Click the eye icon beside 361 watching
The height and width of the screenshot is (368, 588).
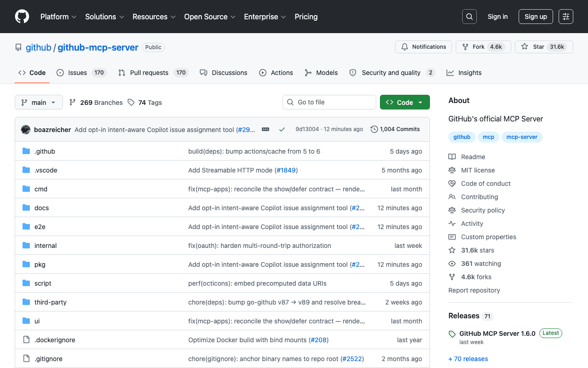pyautogui.click(x=452, y=264)
